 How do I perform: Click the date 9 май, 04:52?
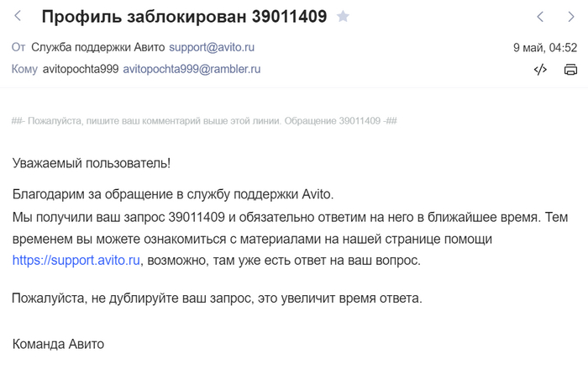click(545, 47)
